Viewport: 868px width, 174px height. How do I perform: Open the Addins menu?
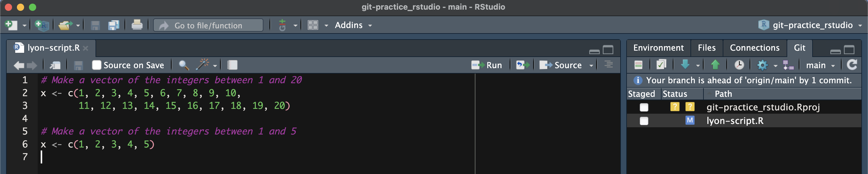pos(349,25)
